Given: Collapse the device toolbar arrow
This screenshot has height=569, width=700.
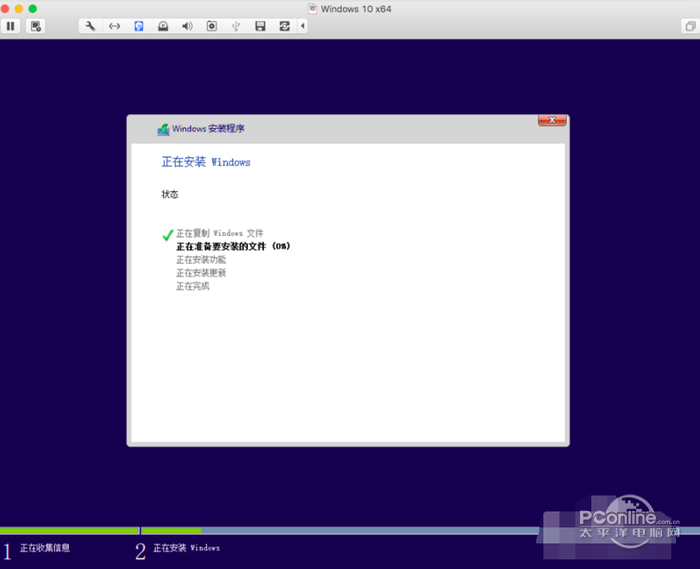Looking at the screenshot, I should click(303, 26).
